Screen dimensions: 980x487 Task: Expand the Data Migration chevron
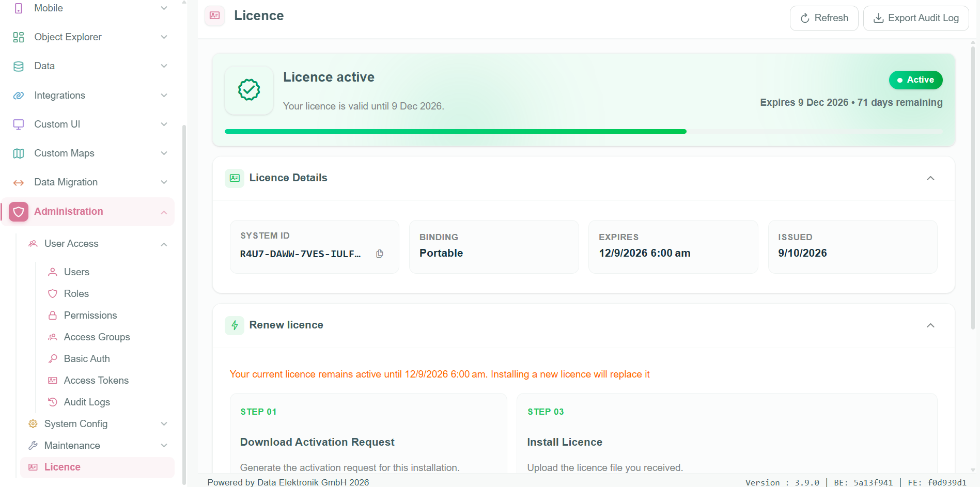tap(164, 182)
